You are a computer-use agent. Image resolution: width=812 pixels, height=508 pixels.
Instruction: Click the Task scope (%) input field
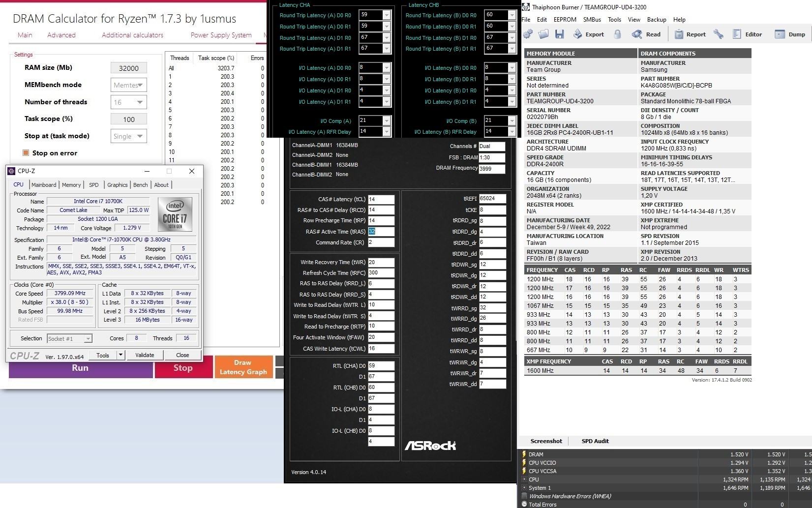tap(129, 119)
